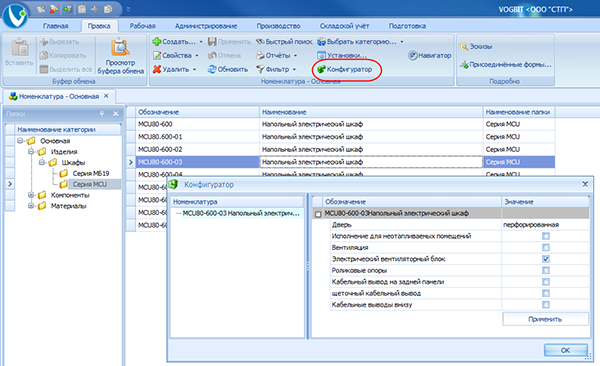The width and height of the screenshot is (600, 366).
Task: Open the quick access toolbar customize arrow
Action: click(129, 9)
